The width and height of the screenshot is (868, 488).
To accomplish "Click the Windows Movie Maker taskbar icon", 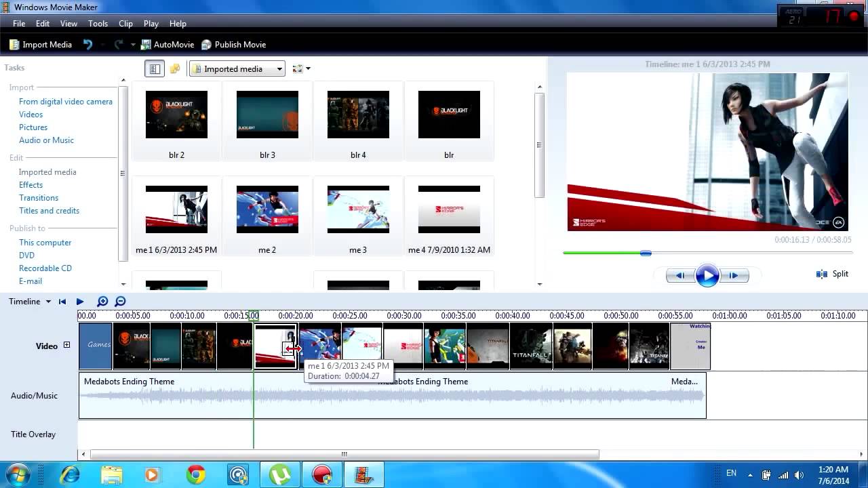I will (x=364, y=474).
